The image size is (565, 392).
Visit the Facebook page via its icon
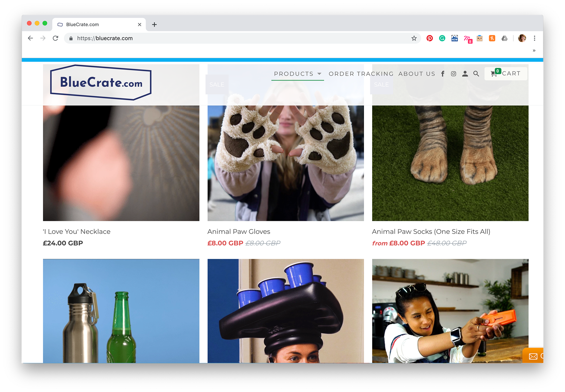[x=443, y=74]
